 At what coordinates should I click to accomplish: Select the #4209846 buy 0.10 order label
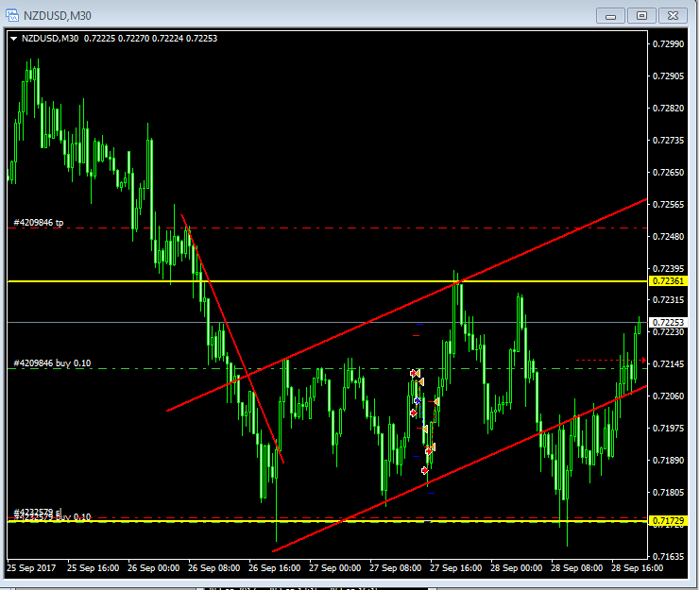[52, 363]
